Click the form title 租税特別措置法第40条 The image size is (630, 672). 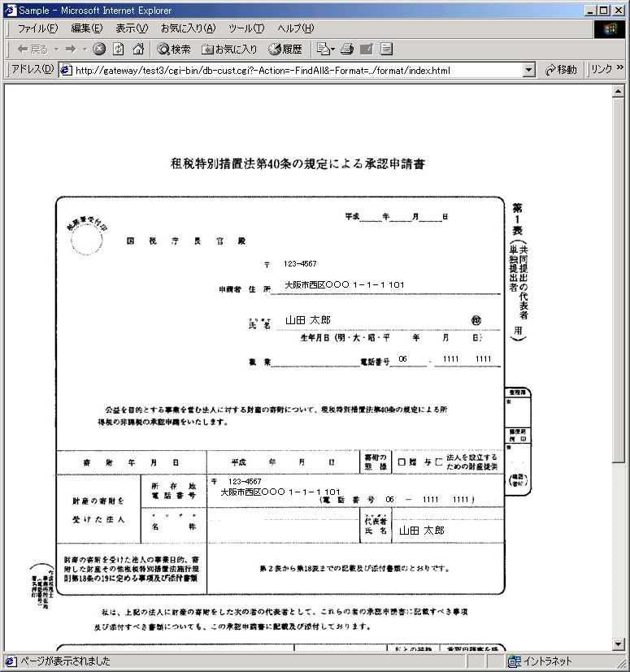click(298, 163)
